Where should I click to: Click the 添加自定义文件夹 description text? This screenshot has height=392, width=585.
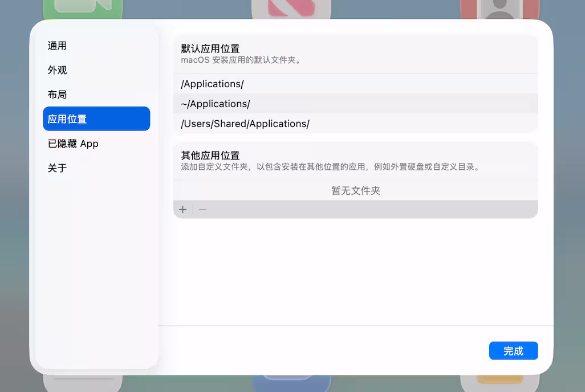pos(331,167)
